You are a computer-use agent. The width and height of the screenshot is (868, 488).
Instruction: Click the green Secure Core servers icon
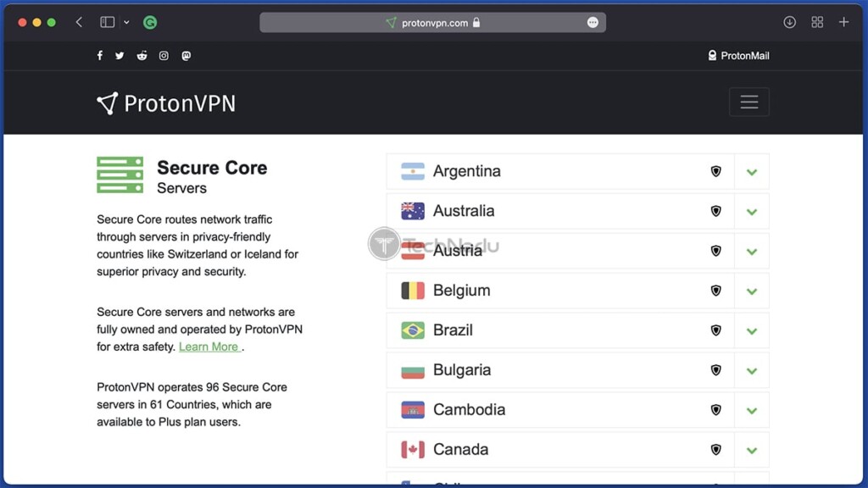(120, 175)
